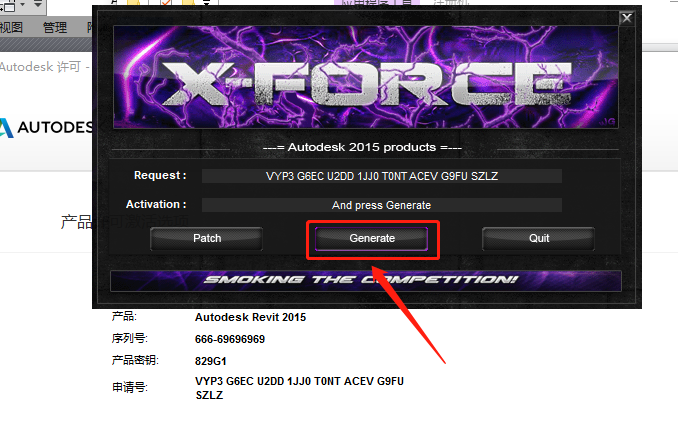Open the customize quick access toolbar dropdown
678x421 pixels.
[38, 4]
